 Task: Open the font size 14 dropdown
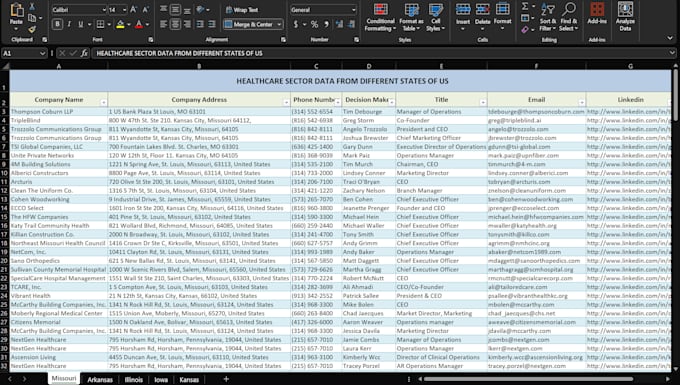[x=124, y=10]
